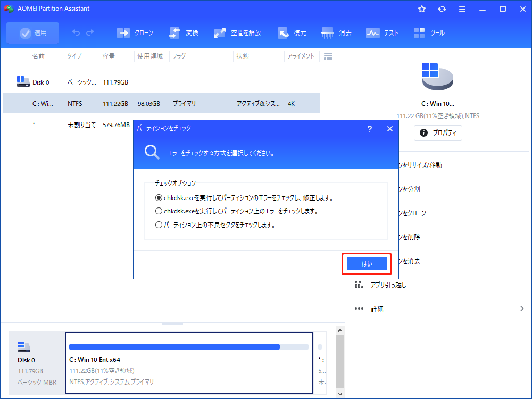The height and width of the screenshot is (399, 532).
Task: Click the プライマリ flag cell
Action: (184, 104)
